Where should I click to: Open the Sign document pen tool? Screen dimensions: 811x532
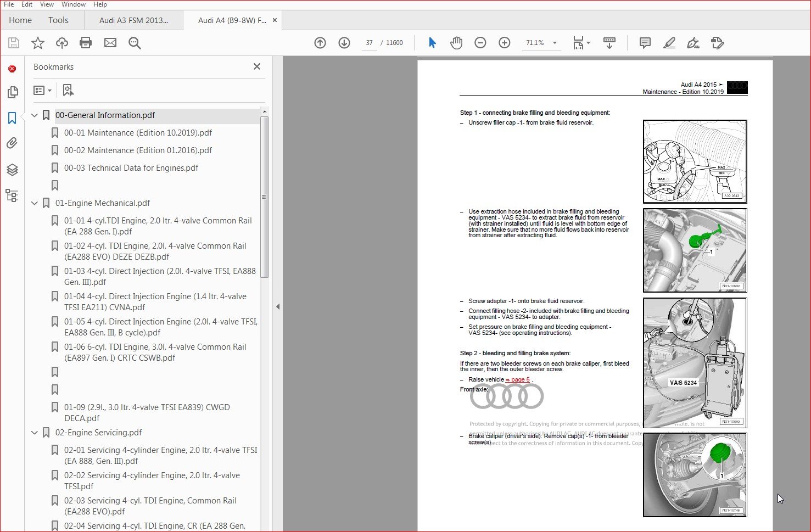pos(693,43)
